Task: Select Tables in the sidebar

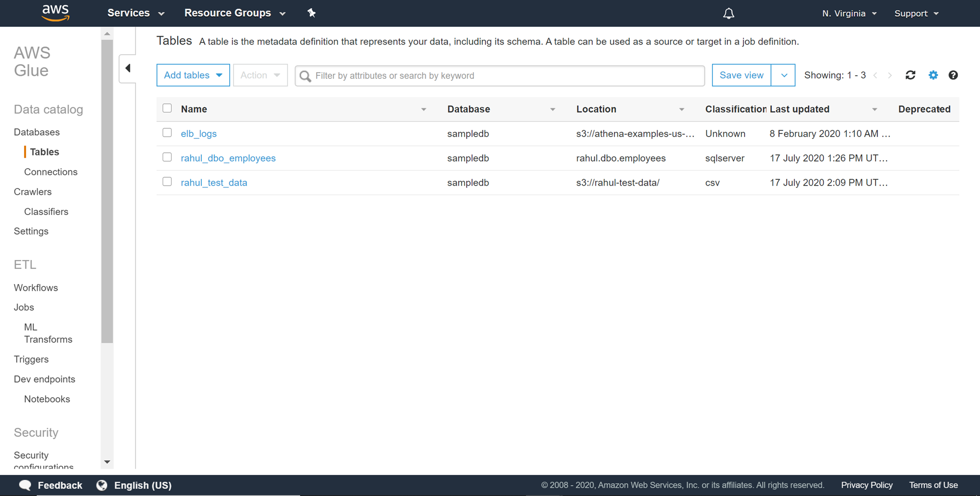Action: pos(45,152)
